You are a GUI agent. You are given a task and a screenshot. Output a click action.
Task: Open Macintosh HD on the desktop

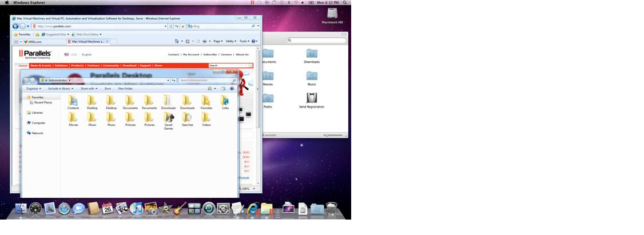332,15
